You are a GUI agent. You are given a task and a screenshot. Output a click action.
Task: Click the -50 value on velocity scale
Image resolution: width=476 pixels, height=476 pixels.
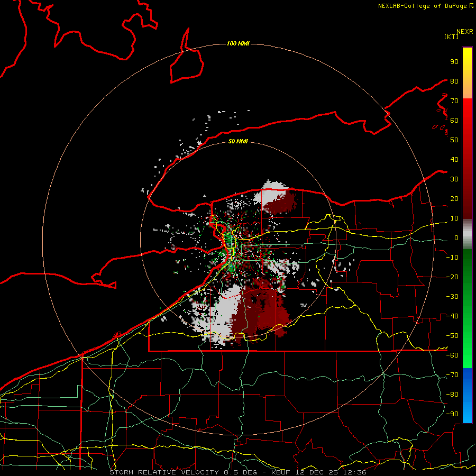pos(452,336)
